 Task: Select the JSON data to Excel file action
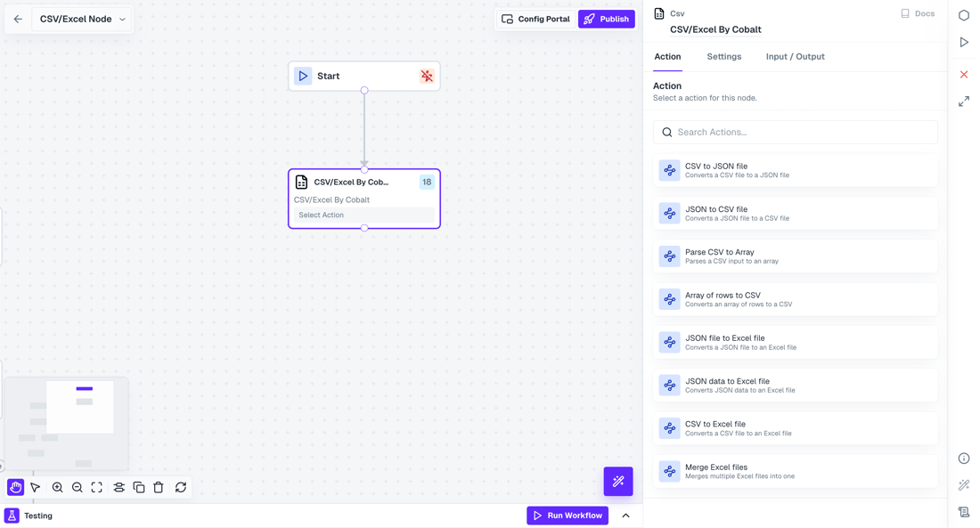(795, 386)
